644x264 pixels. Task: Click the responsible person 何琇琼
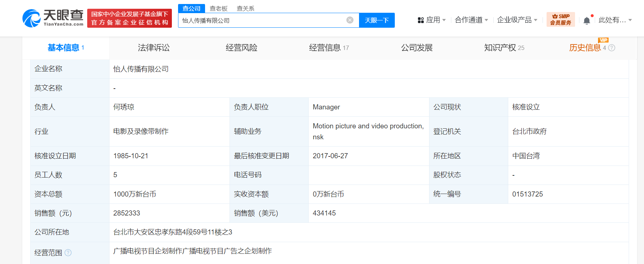(x=124, y=107)
